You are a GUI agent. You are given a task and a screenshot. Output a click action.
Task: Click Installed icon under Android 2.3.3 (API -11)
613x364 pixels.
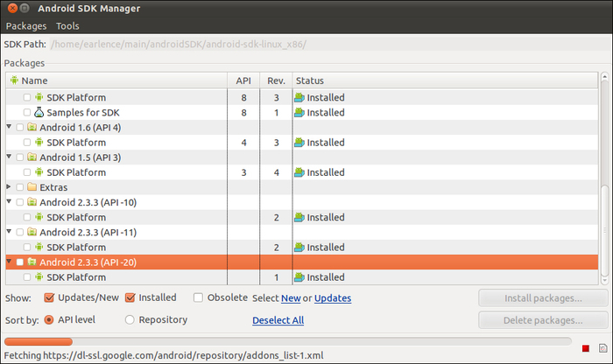coord(299,248)
